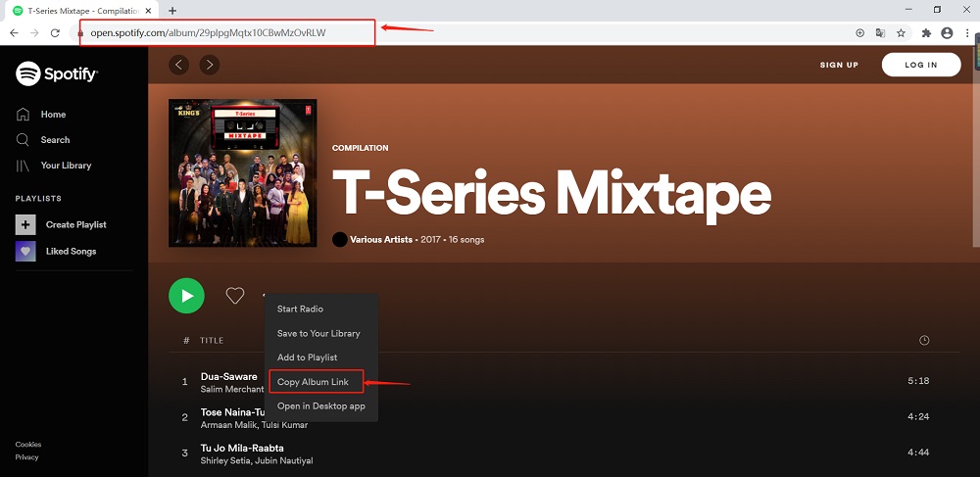
Task: Click the site lock icon in address bar
Action: click(x=80, y=33)
